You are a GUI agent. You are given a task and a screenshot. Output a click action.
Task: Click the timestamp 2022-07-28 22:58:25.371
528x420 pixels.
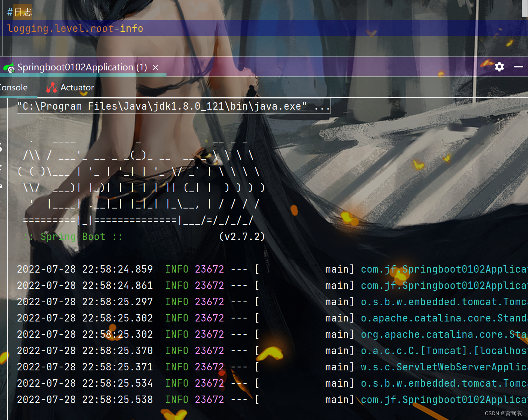[x=85, y=367]
